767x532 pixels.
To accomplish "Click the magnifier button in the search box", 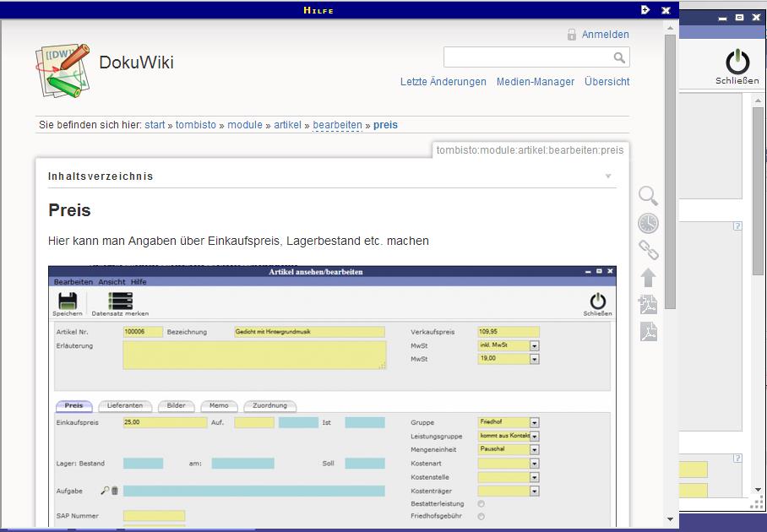I will 619,57.
